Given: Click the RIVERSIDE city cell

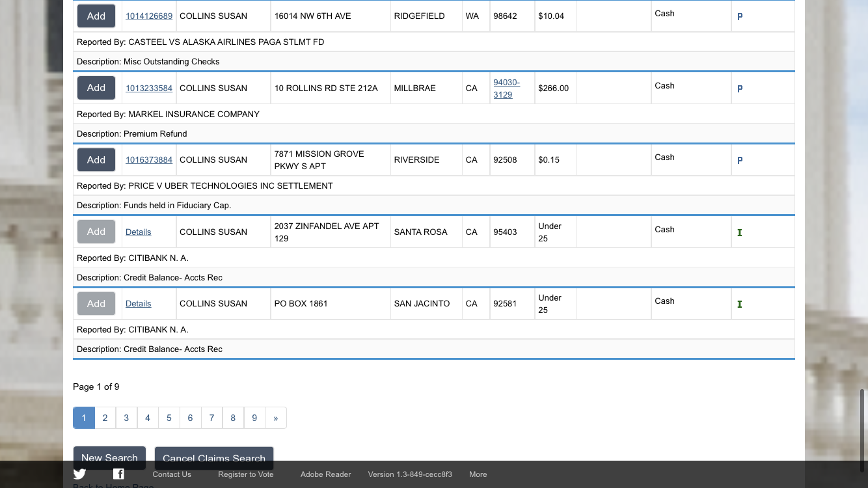Looking at the screenshot, I should [426, 159].
